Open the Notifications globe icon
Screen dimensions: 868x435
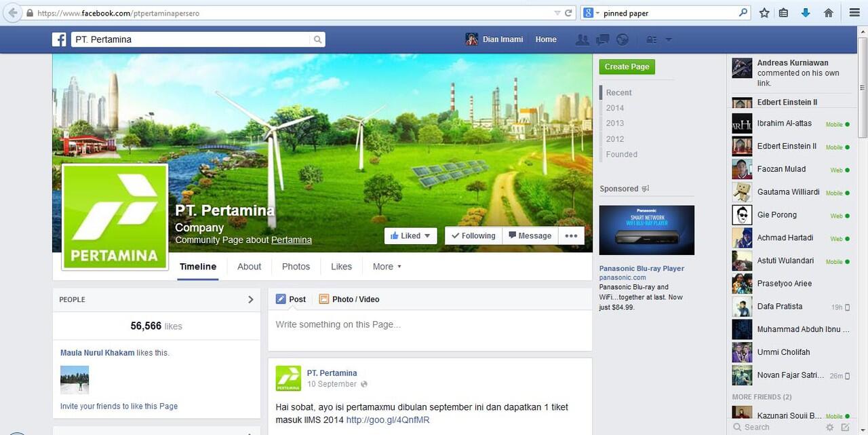[x=622, y=39]
